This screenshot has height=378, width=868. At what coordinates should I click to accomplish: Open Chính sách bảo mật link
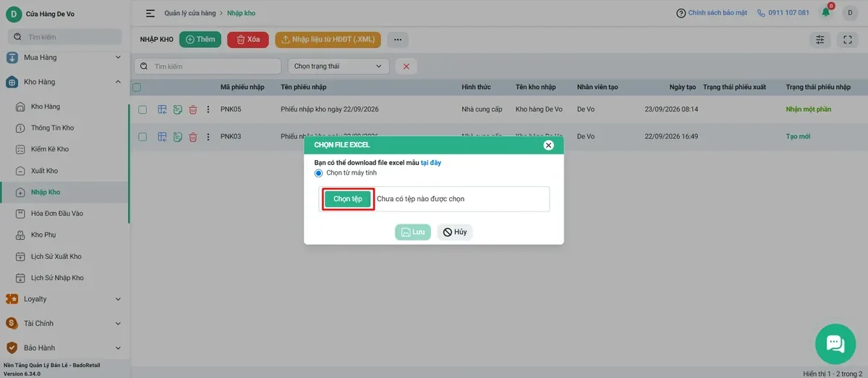click(x=718, y=13)
